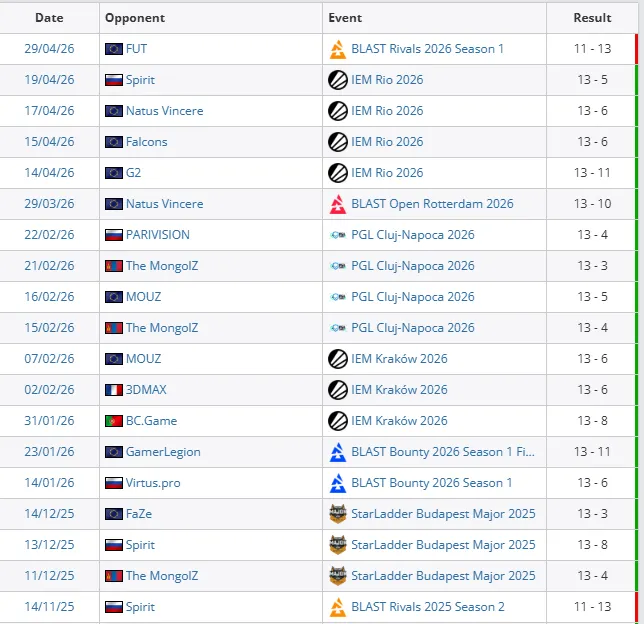Click the ESL icon for IEM Rio 19/04/26
Image resolution: width=644 pixels, height=624 pixels.
[338, 80]
